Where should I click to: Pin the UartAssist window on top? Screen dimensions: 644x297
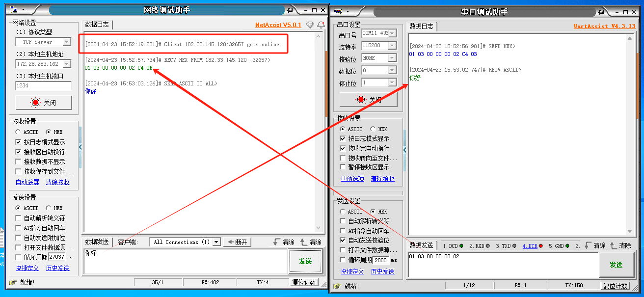click(x=600, y=11)
